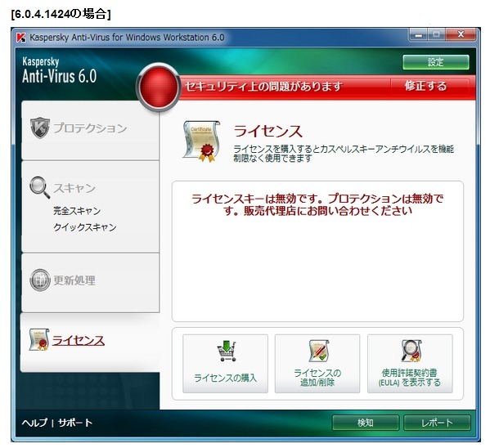Click the add/remove license pencil icon
Viewport: 499px width, 448px height.
click(318, 351)
